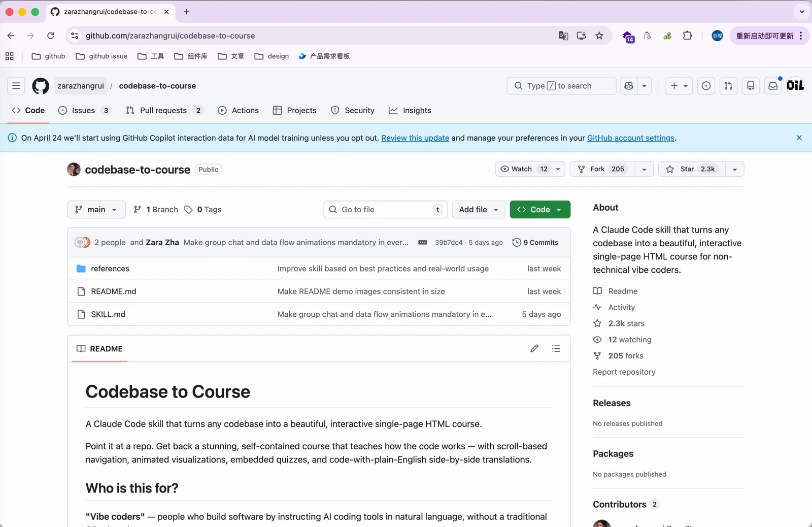Dismiss the Copilot data notice banner

tap(799, 138)
